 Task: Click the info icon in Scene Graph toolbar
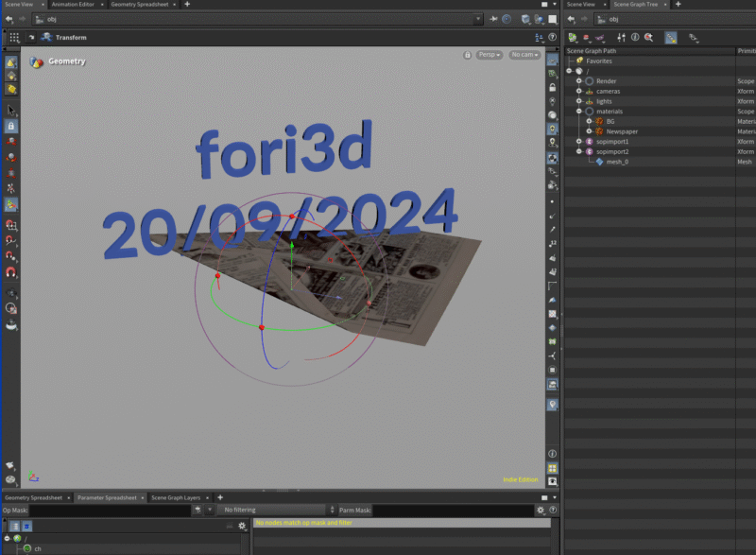[x=635, y=38]
